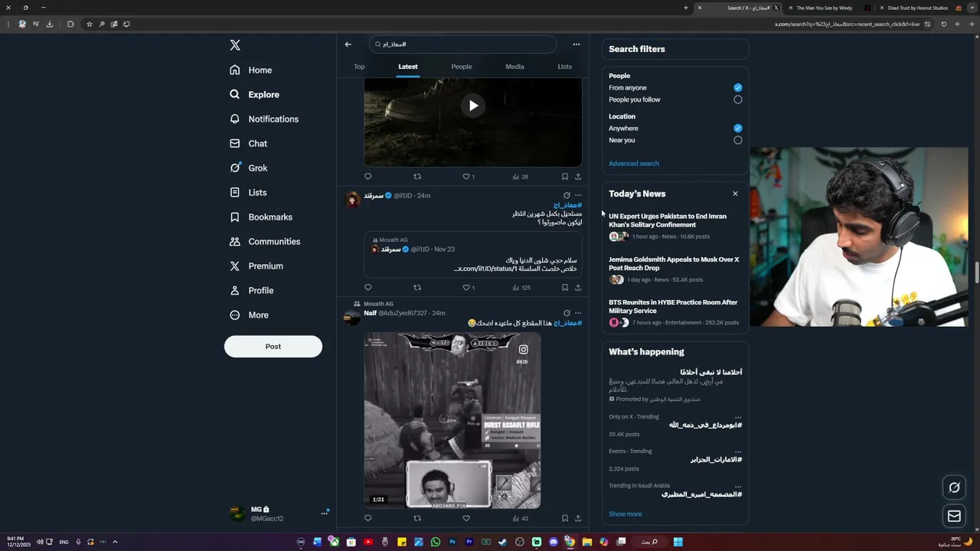Click the Post button

(273, 347)
